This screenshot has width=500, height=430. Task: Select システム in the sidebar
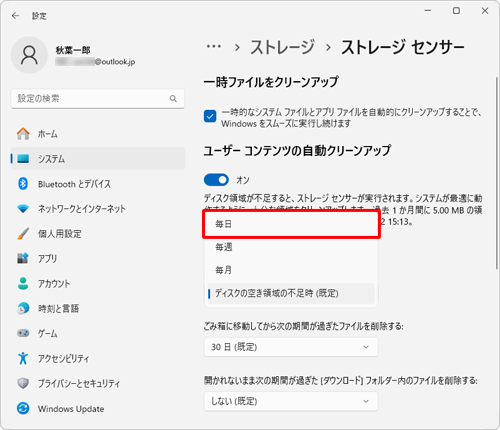(97, 159)
